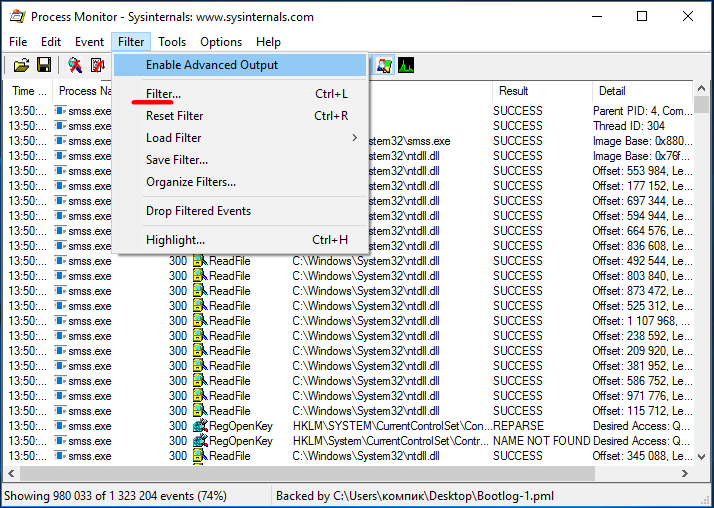Click ReadFile icon in Offset 492 544 row

tap(200, 261)
